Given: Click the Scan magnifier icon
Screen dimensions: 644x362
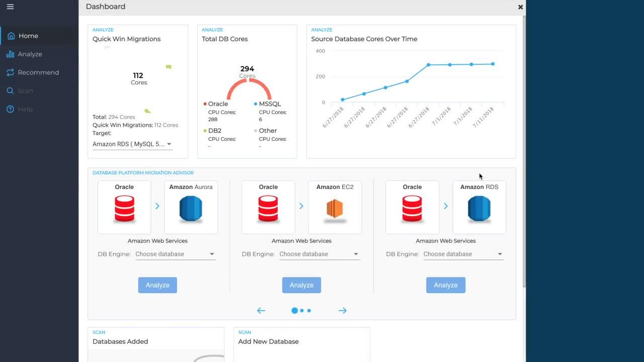Looking at the screenshot, I should pos(10,90).
